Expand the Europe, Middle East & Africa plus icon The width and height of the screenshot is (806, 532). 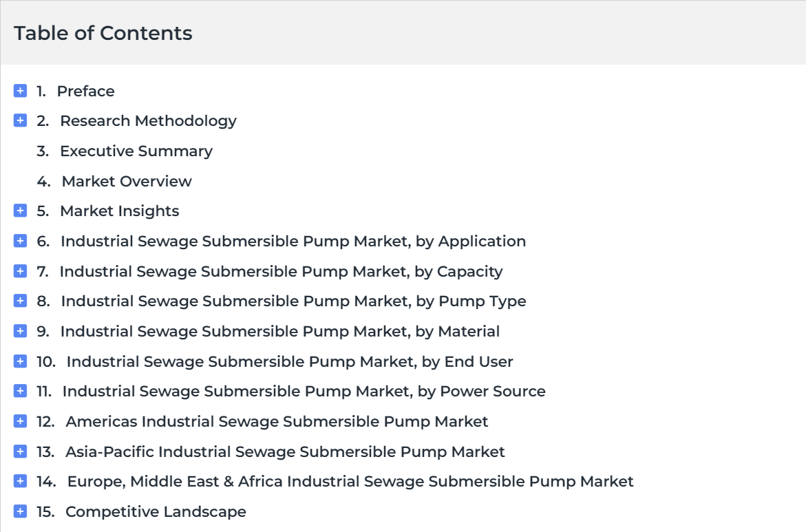point(20,482)
